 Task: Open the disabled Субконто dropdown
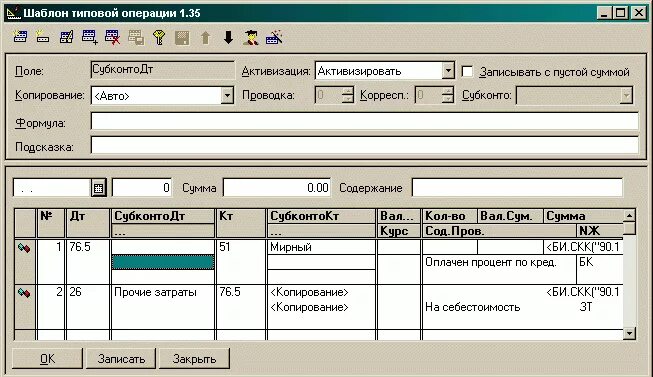(626, 96)
